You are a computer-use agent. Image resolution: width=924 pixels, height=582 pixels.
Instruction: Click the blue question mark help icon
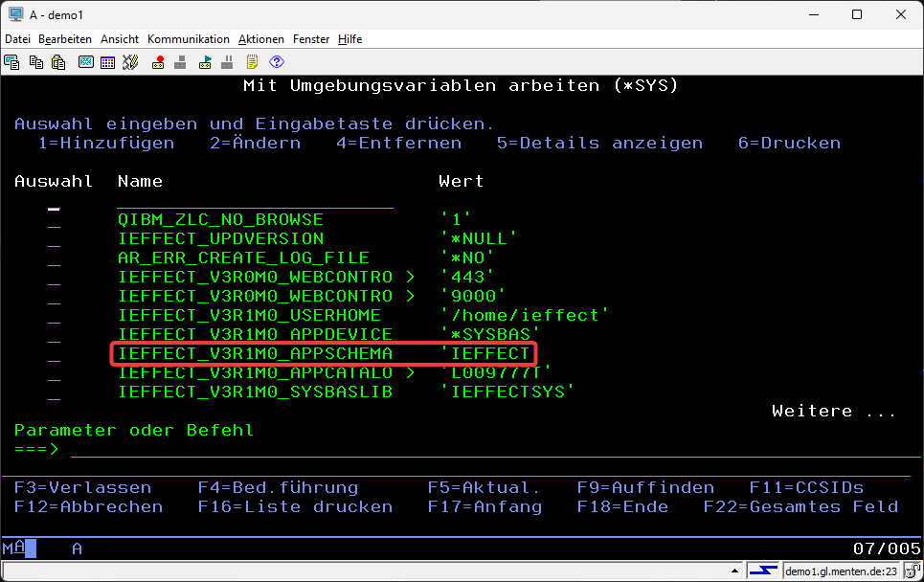pos(277,62)
